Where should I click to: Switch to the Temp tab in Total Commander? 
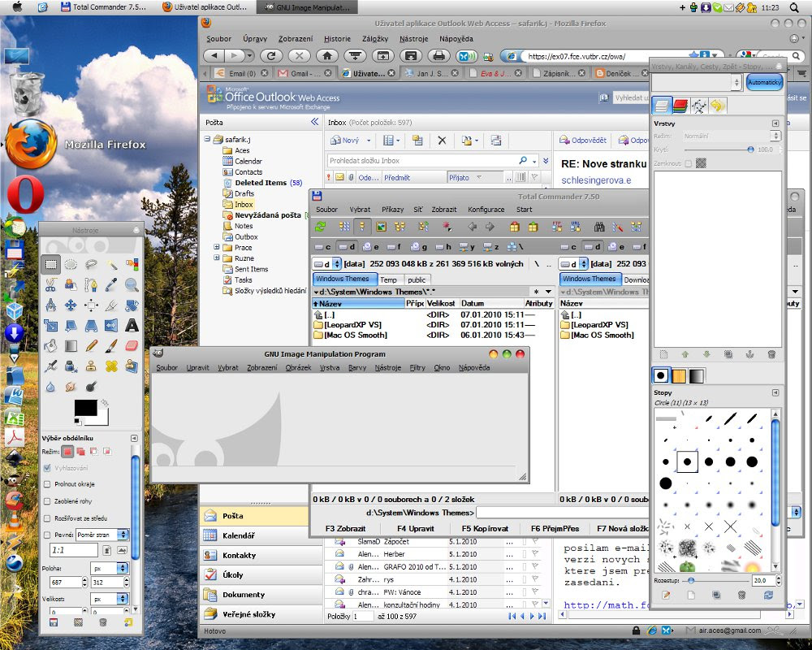tap(388, 279)
